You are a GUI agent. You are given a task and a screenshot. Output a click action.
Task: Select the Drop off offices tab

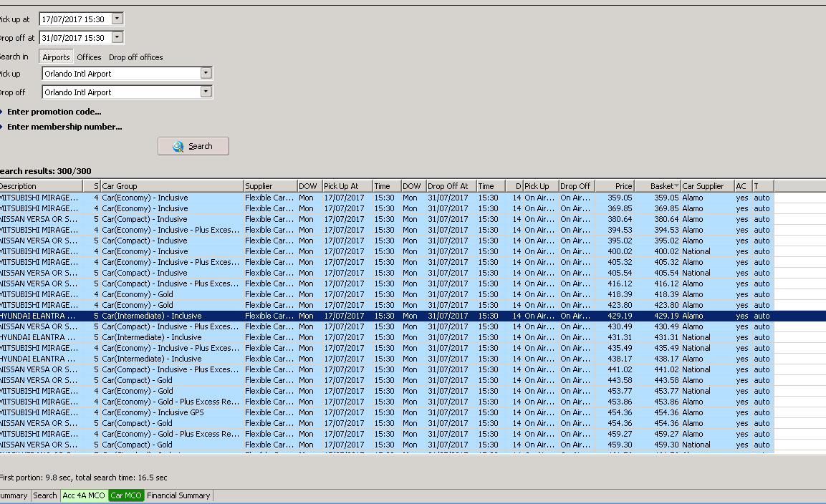[135, 57]
